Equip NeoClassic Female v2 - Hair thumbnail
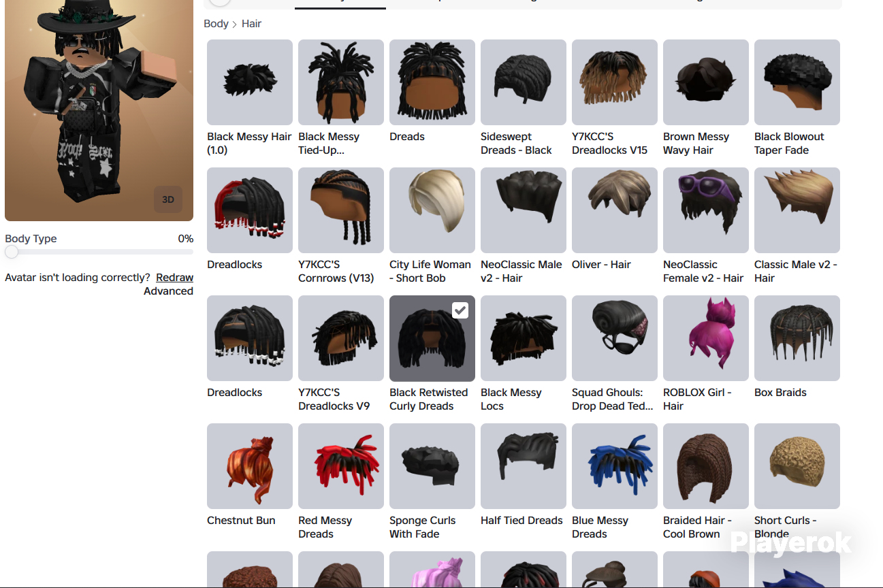 tap(706, 210)
